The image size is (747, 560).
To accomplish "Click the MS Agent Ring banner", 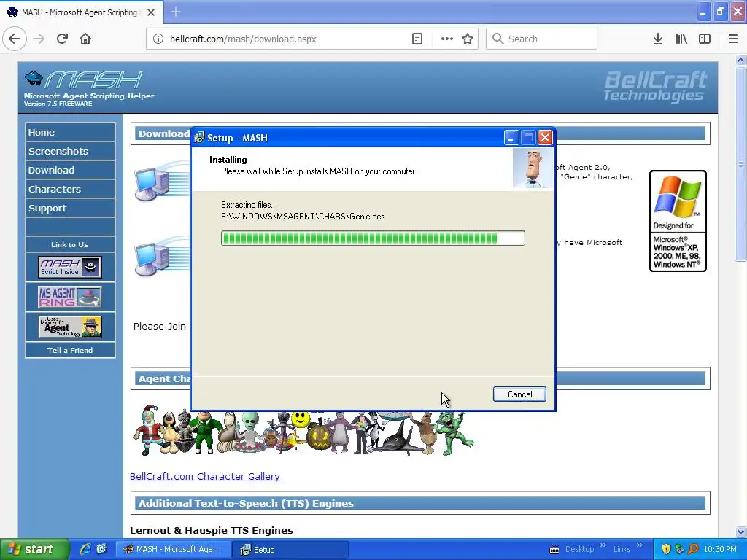I will [70, 297].
